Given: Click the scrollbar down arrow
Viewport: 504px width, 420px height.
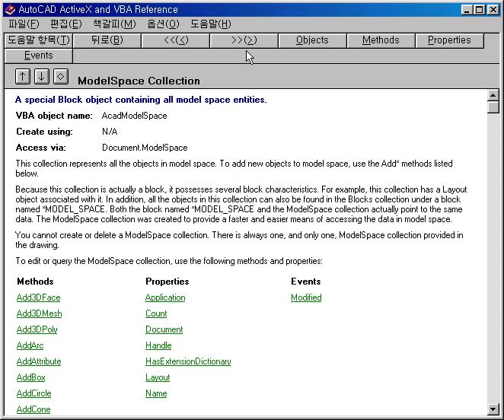Looking at the screenshot, I should (493, 409).
